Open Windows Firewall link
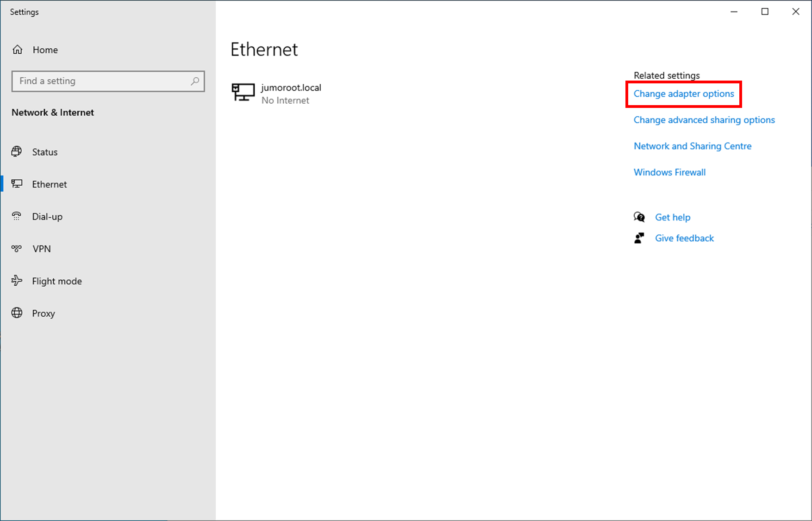 click(x=669, y=172)
